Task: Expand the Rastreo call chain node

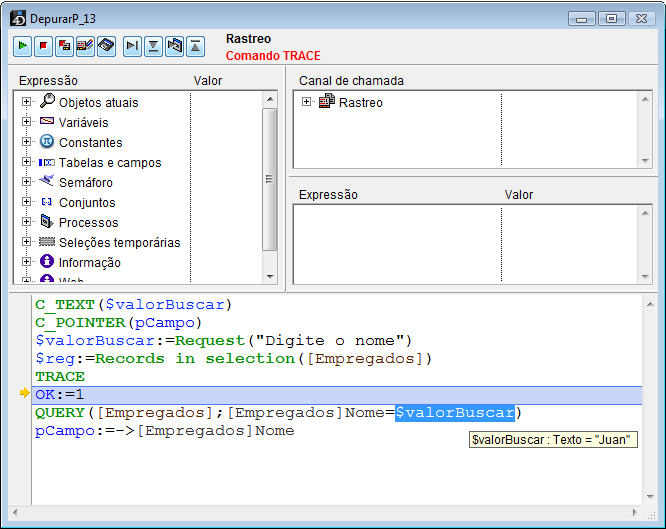Action: (307, 102)
